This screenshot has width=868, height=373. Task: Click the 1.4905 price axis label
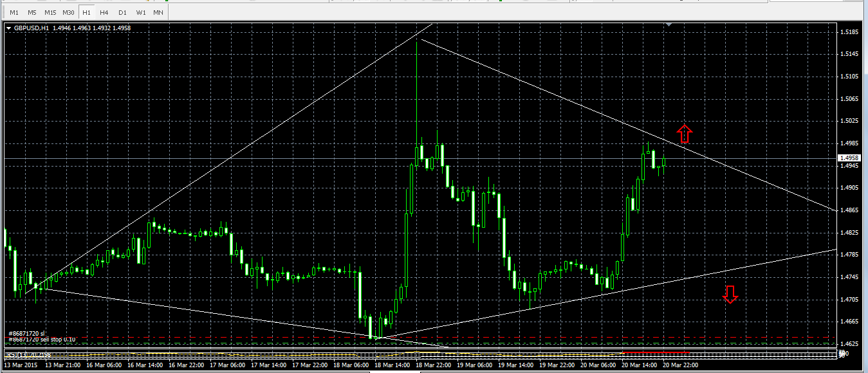849,188
